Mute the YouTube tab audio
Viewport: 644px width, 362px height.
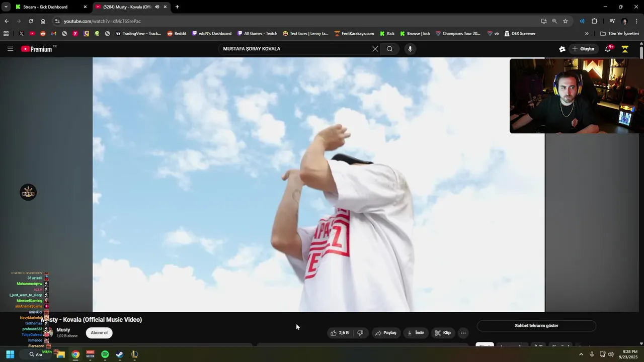pyautogui.click(x=157, y=7)
